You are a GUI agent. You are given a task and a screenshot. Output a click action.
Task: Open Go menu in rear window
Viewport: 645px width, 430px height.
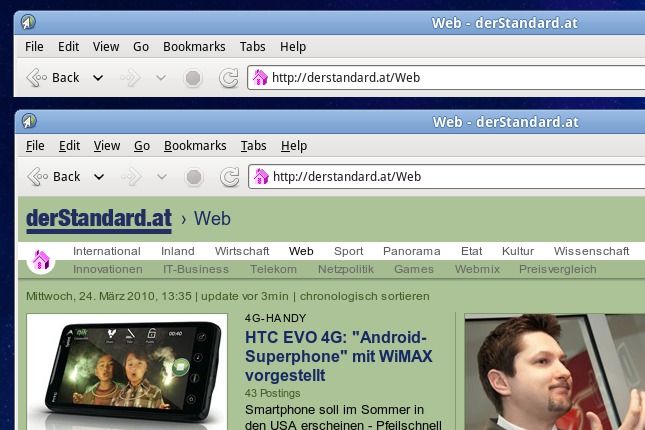click(141, 46)
